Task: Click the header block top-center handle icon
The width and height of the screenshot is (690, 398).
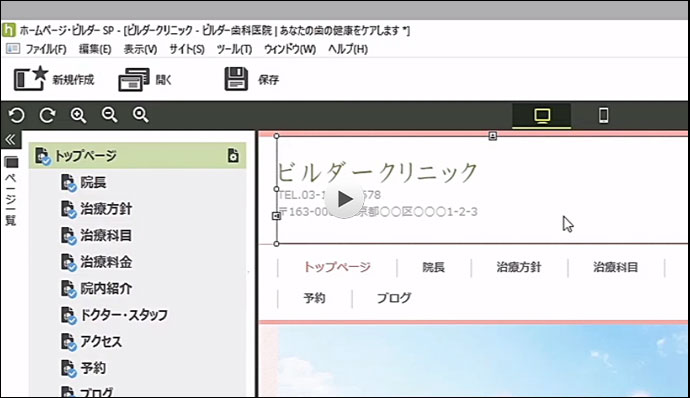Action: coord(492,136)
